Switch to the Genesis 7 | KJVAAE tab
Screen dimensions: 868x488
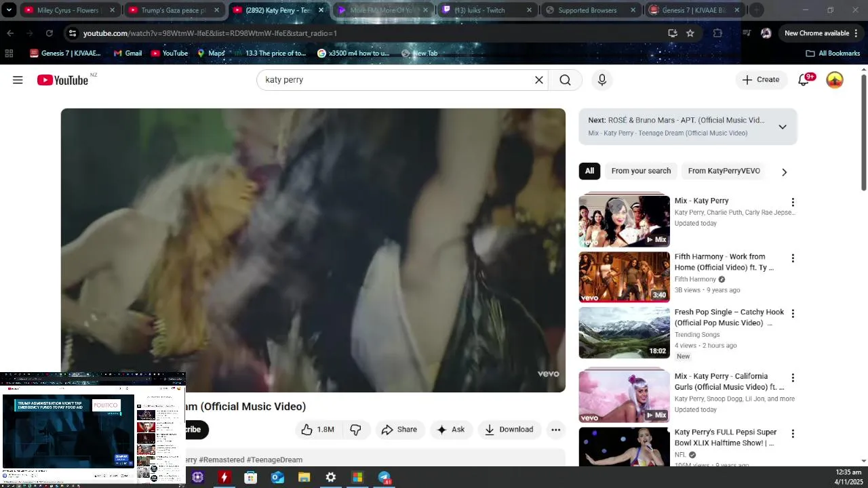pyautogui.click(x=694, y=10)
